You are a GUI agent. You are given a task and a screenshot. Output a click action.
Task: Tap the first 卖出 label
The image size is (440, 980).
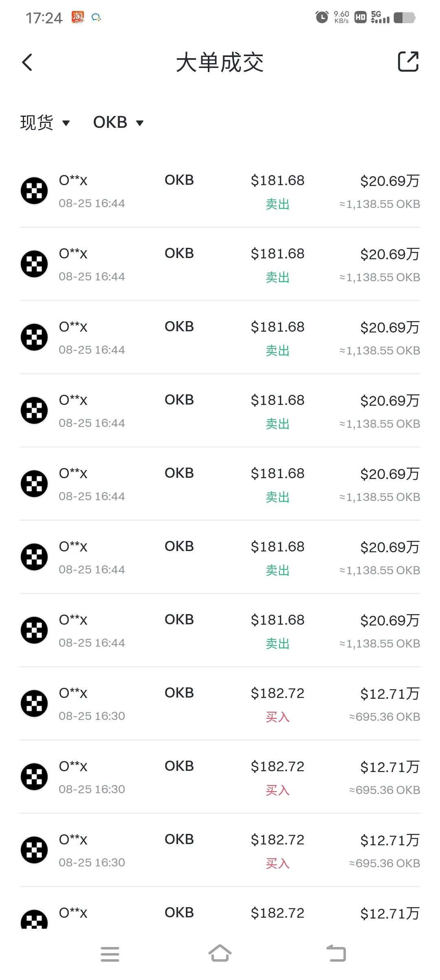[x=277, y=204]
